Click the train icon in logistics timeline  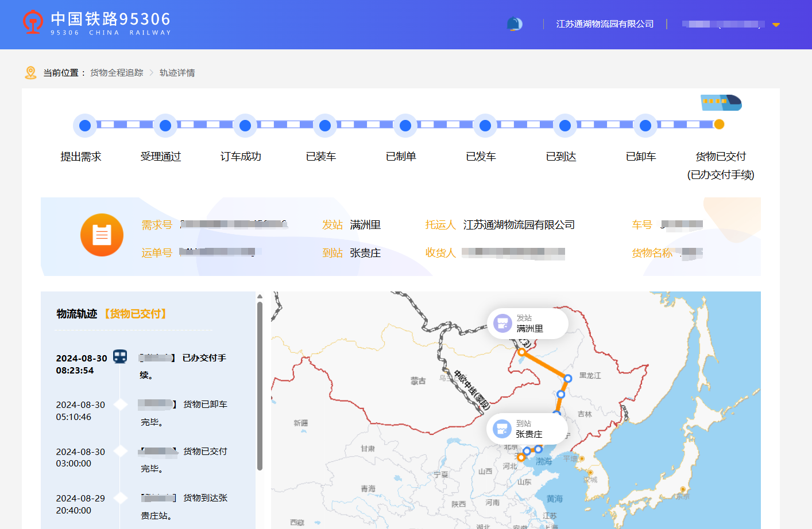click(120, 357)
